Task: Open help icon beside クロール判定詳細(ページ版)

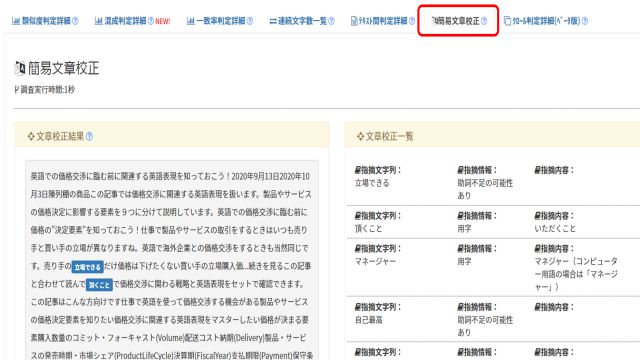Action: click(x=584, y=21)
